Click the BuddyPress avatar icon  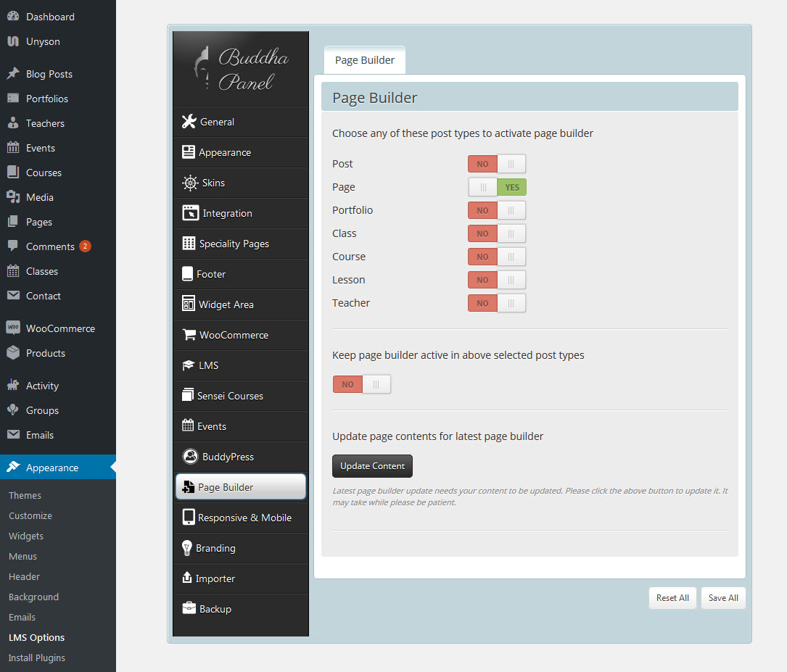point(190,457)
